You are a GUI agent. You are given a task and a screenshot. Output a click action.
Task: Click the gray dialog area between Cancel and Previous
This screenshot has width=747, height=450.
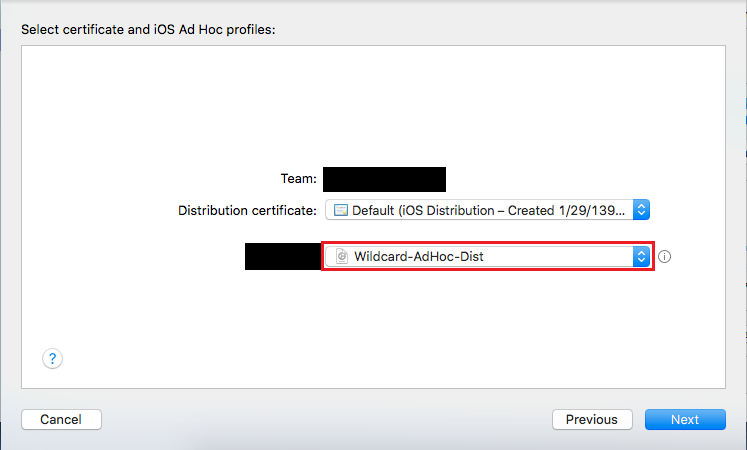(327, 420)
